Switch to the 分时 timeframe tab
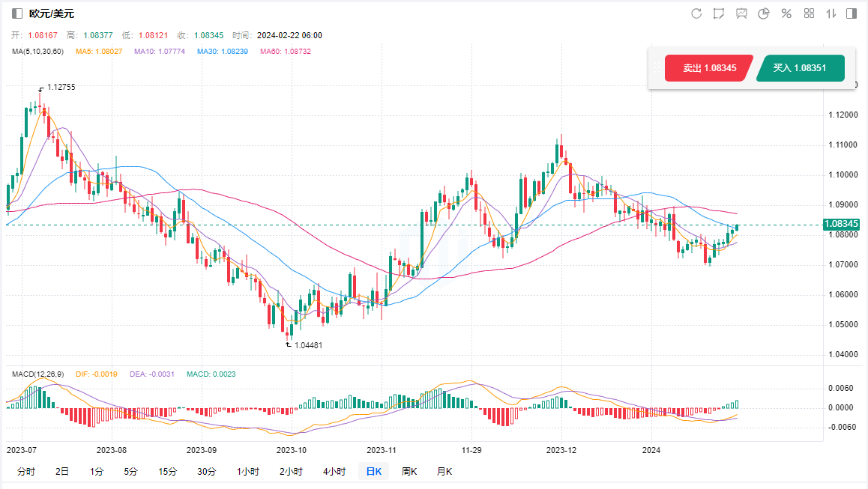The width and height of the screenshot is (868, 489). 25,472
